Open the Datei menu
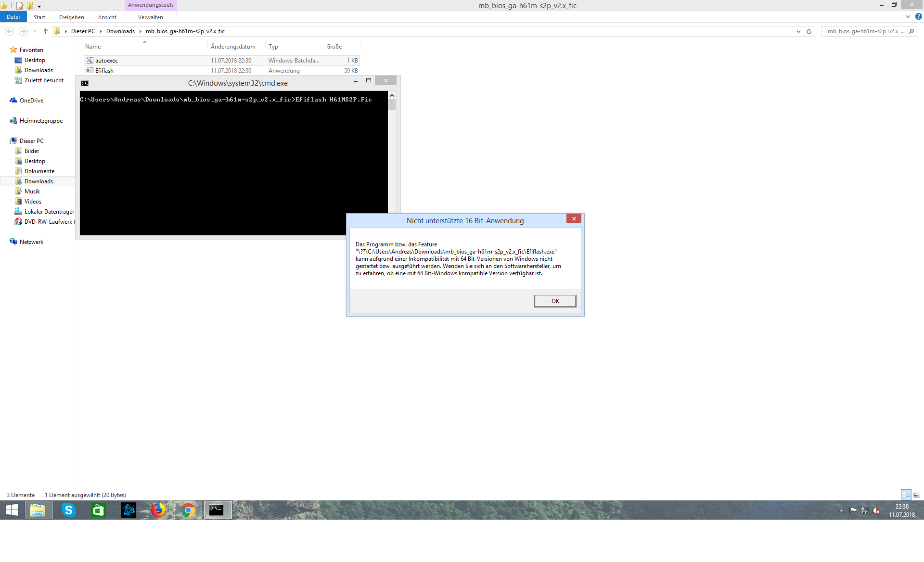Screen dimensions: 924x562 point(13,17)
